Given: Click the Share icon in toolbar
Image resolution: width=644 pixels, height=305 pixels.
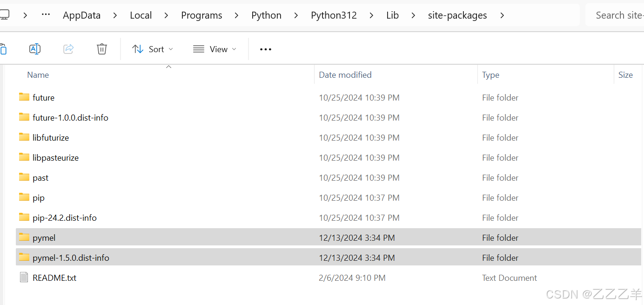Looking at the screenshot, I should 68,49.
